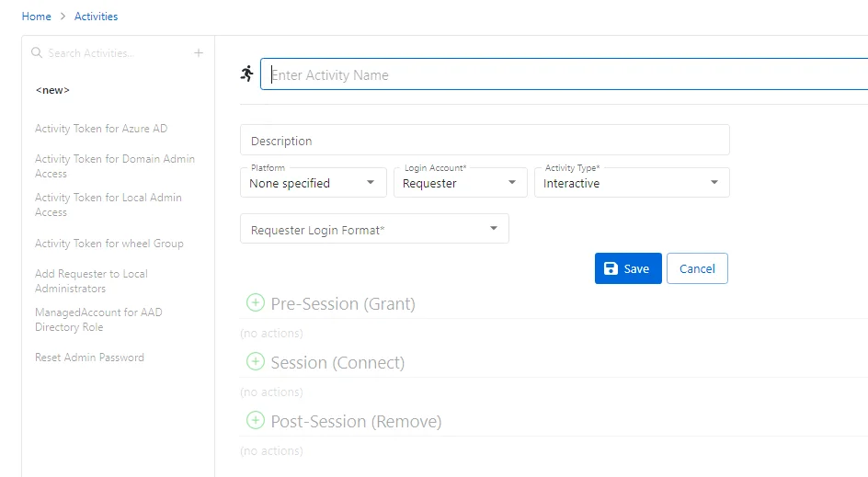Screen dimensions: 868x477
Task: Click the magnifier icon beside Search Activities
Action: click(x=37, y=52)
